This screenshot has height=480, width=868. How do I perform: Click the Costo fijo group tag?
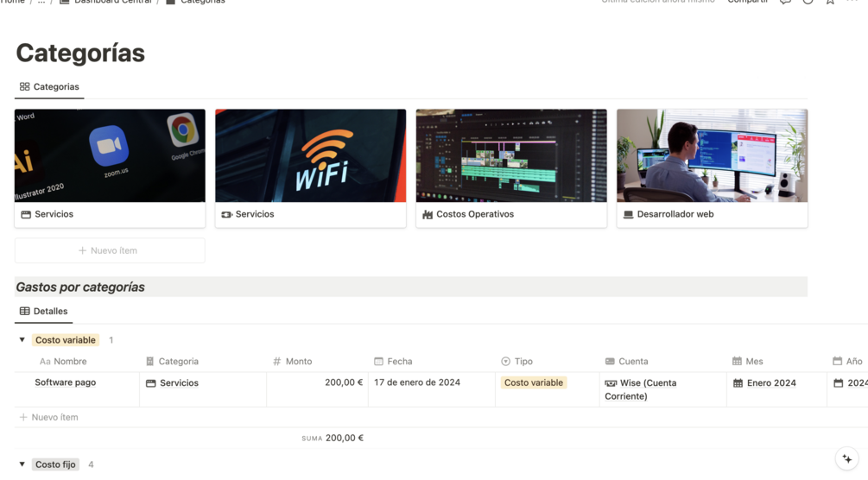pyautogui.click(x=55, y=464)
